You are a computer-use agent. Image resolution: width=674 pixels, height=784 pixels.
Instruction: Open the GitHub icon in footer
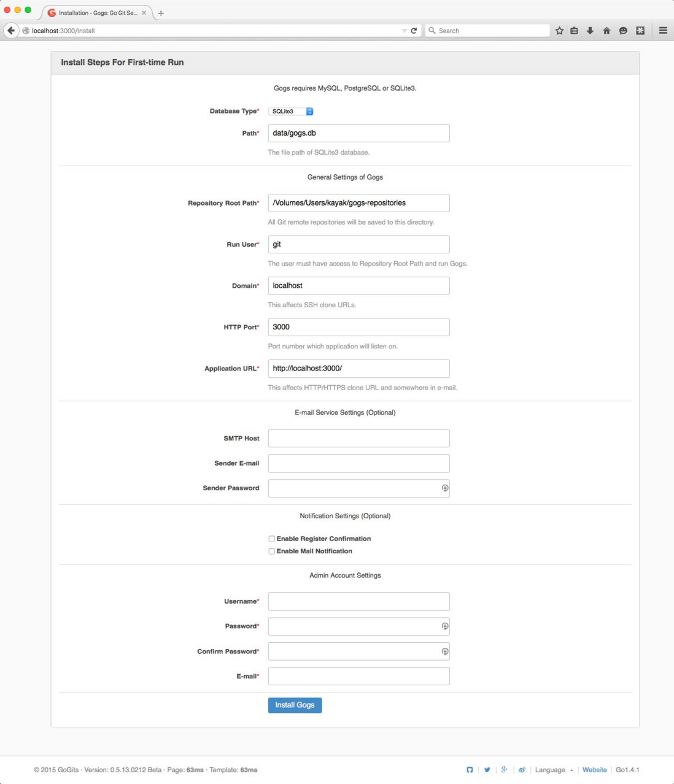coord(470,770)
